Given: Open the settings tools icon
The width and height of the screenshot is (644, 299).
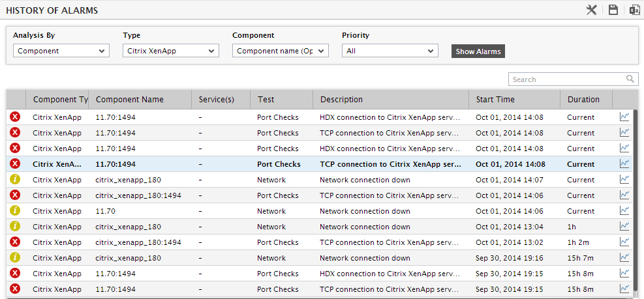Looking at the screenshot, I should (591, 10).
